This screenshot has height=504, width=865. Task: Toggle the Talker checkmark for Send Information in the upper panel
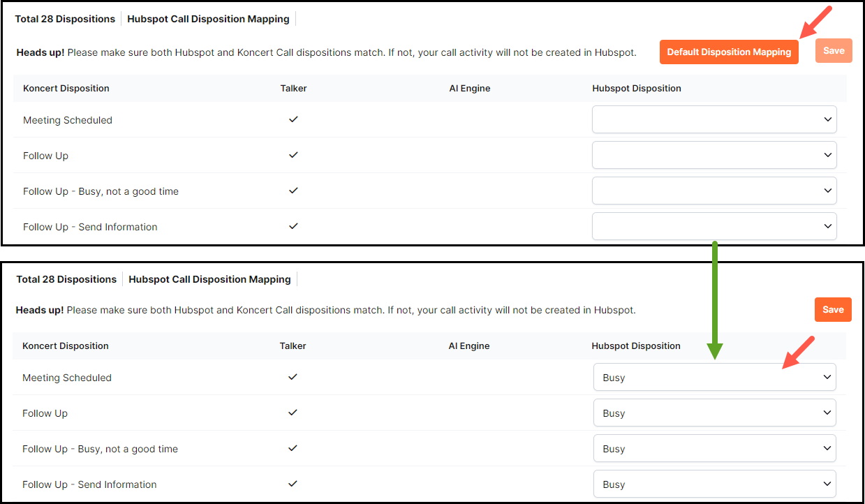click(293, 226)
